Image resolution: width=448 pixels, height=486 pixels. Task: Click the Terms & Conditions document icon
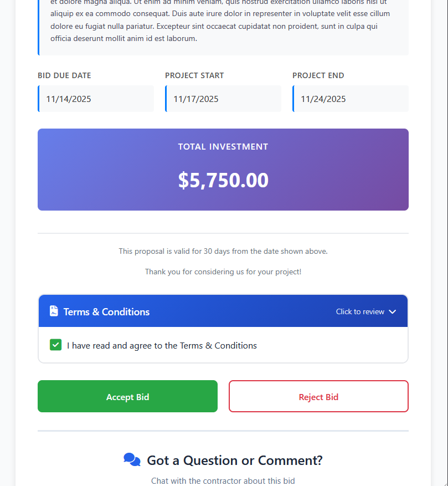[x=54, y=311]
